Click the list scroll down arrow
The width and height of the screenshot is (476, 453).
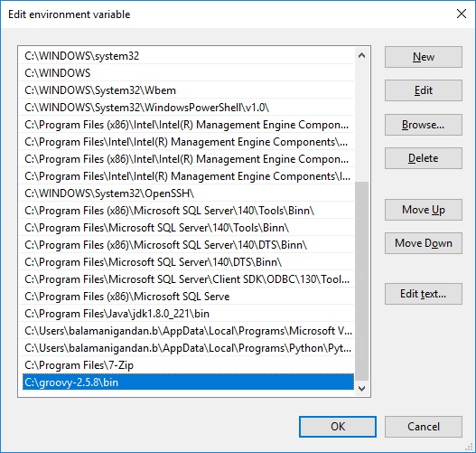click(x=361, y=388)
